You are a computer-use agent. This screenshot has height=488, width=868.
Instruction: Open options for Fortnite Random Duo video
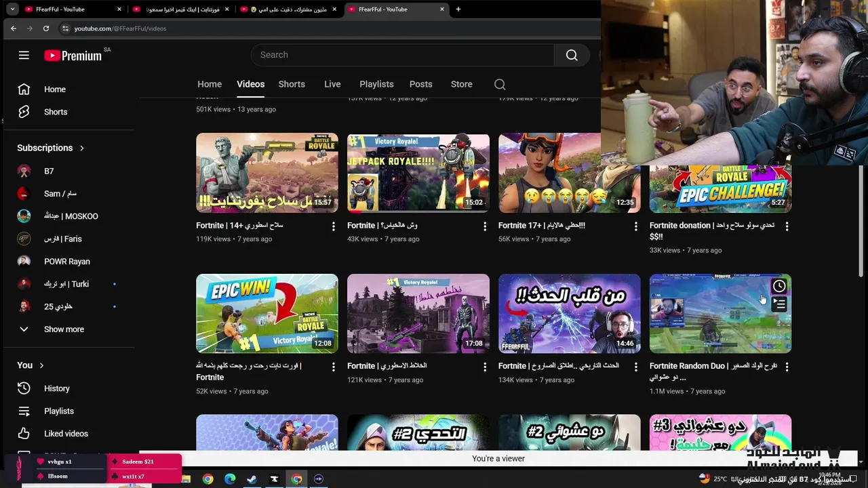(787, 367)
